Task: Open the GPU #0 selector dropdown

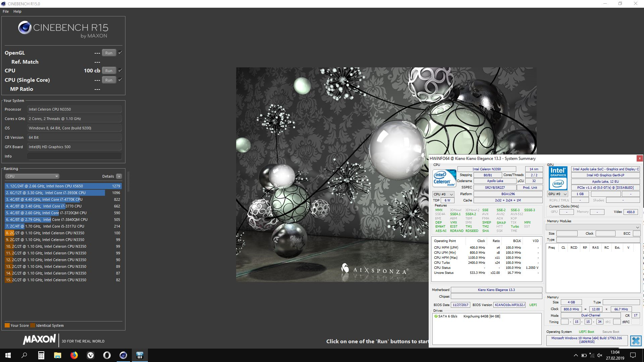Action: (x=557, y=194)
